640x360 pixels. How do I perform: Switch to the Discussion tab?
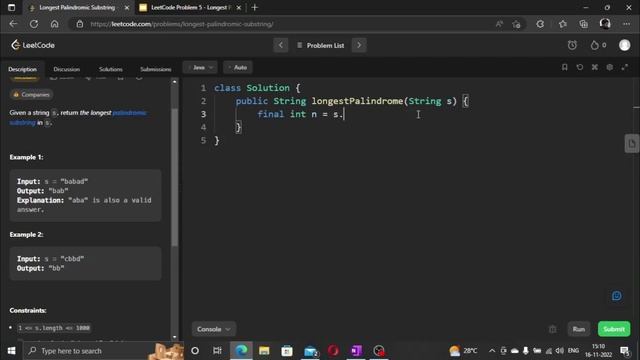click(67, 69)
